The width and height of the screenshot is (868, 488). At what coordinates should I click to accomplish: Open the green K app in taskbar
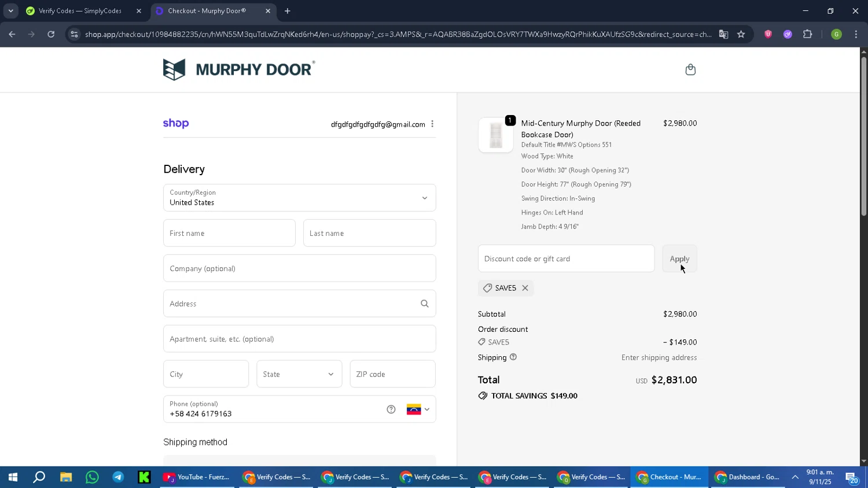point(144,477)
